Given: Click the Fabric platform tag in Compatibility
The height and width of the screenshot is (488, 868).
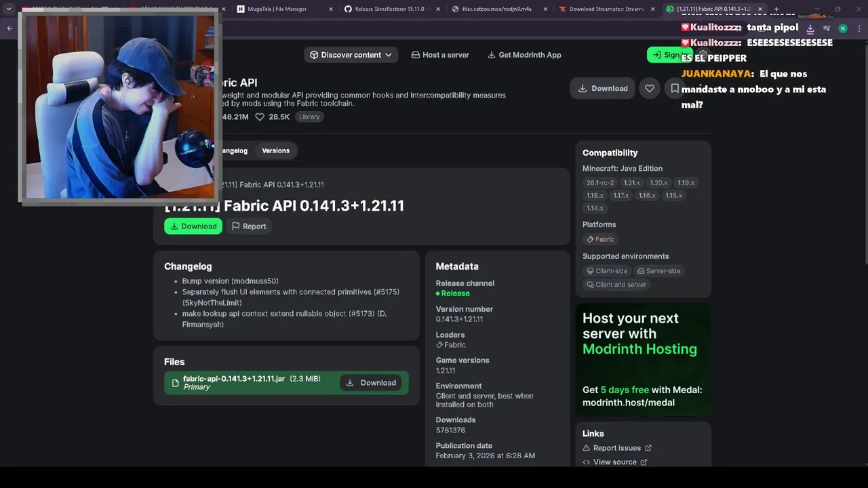Looking at the screenshot, I should click(600, 239).
